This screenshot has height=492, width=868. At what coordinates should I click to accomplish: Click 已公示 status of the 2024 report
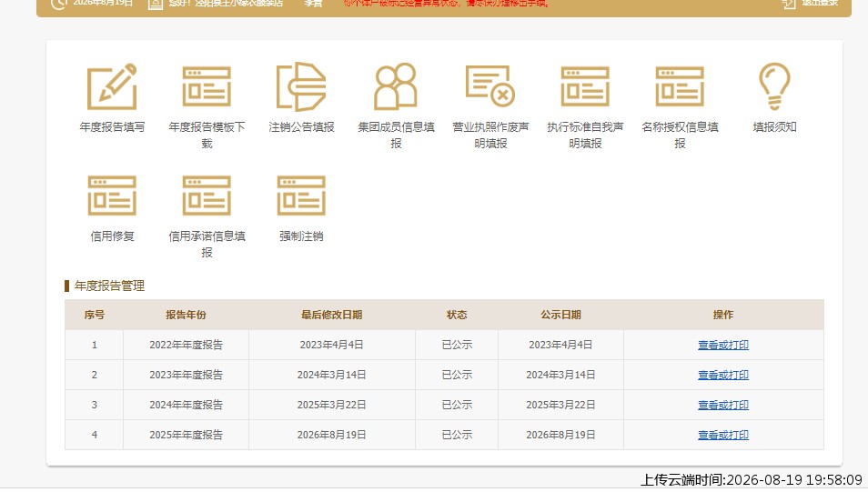pyautogui.click(x=457, y=405)
